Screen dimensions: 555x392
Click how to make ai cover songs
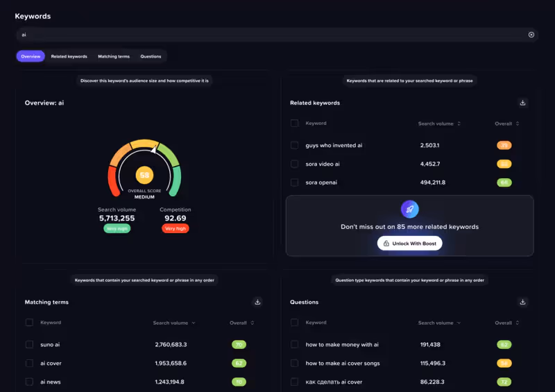[343, 364]
